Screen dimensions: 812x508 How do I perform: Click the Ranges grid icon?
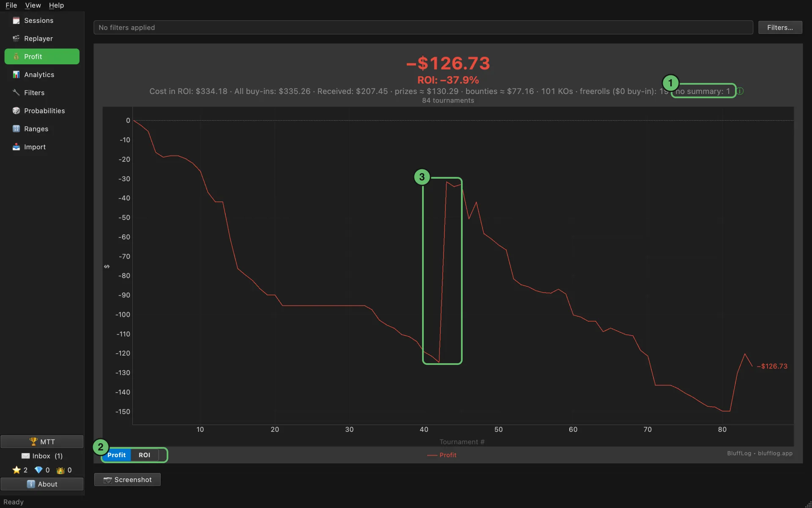(16, 129)
